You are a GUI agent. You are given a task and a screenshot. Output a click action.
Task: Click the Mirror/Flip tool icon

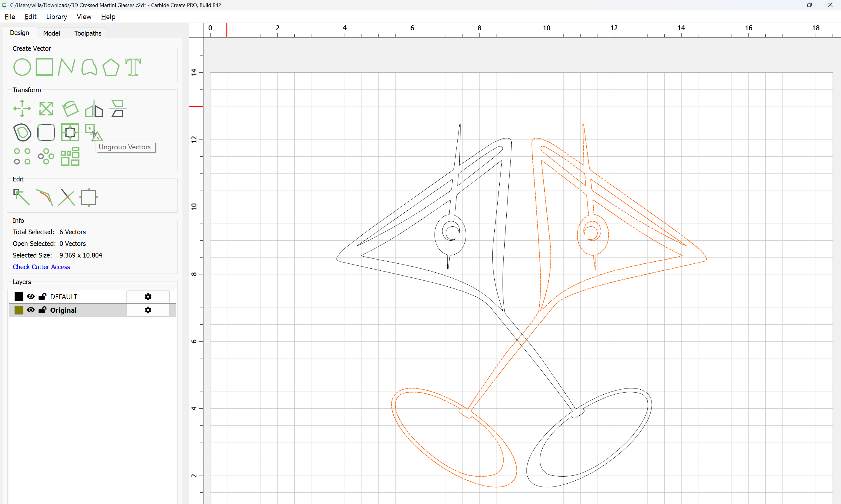94,109
